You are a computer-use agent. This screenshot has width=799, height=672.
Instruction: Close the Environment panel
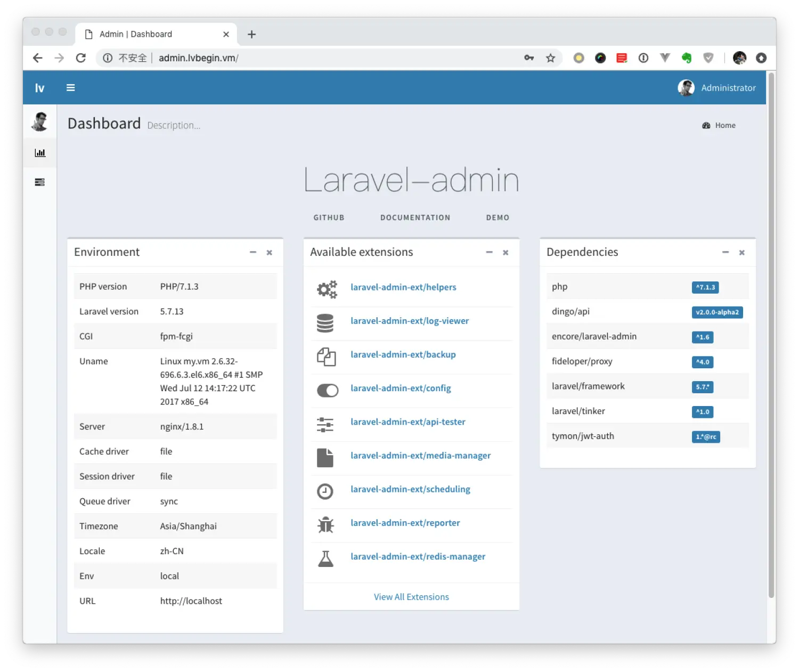(x=270, y=253)
